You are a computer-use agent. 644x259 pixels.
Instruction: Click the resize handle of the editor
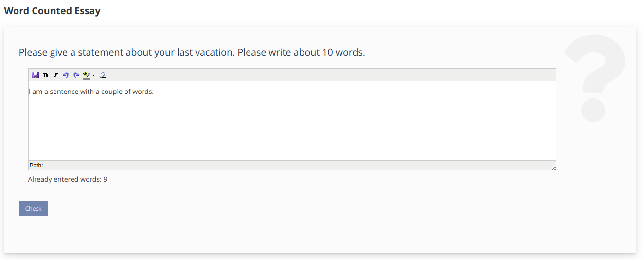pos(554,167)
